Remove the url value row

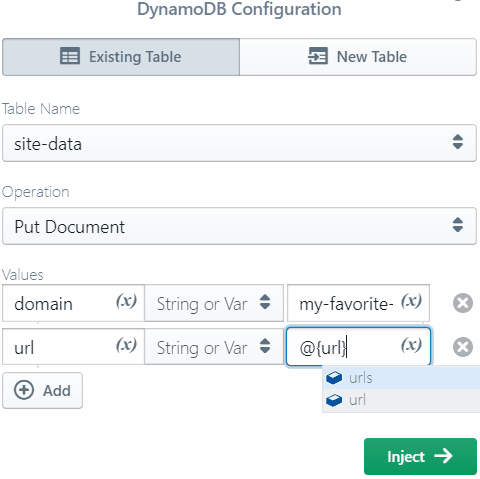point(463,347)
